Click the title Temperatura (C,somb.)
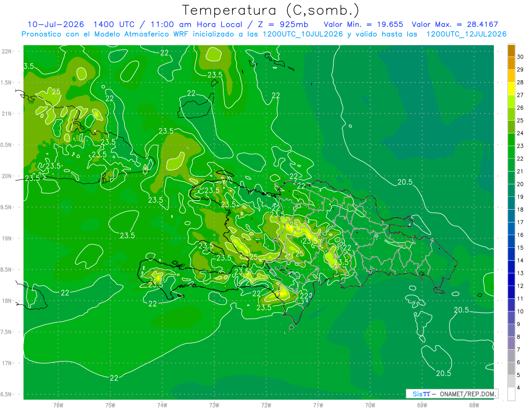 (271, 10)
